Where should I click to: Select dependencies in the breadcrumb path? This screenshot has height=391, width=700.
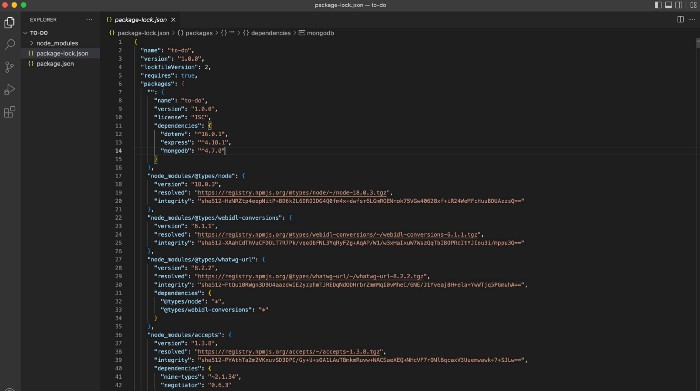pos(271,33)
